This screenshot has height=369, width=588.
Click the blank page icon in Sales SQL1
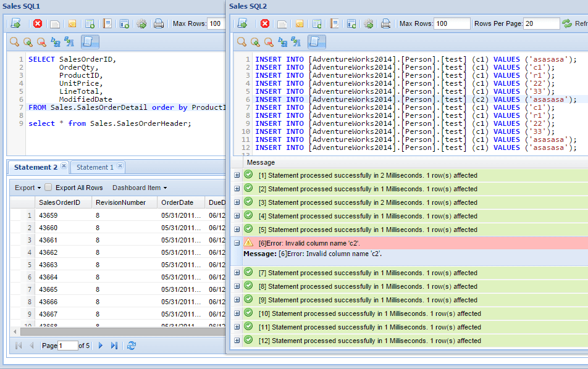click(55, 24)
